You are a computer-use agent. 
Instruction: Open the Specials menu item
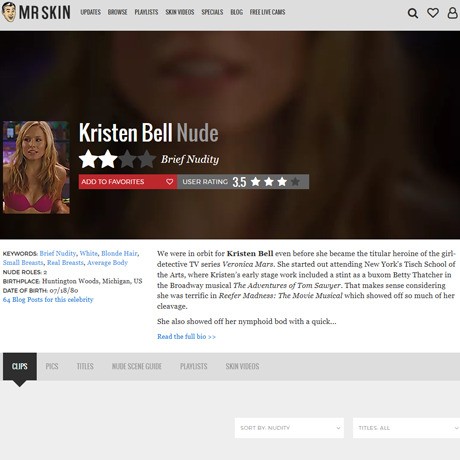(212, 12)
